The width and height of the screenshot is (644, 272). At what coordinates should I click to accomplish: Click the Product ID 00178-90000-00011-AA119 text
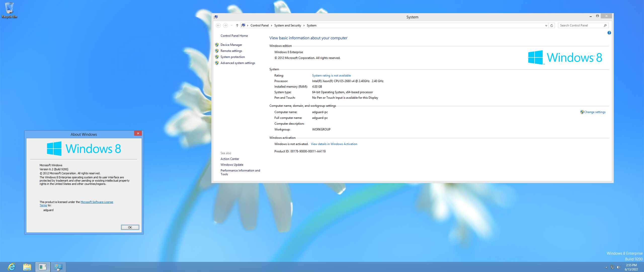(300, 151)
